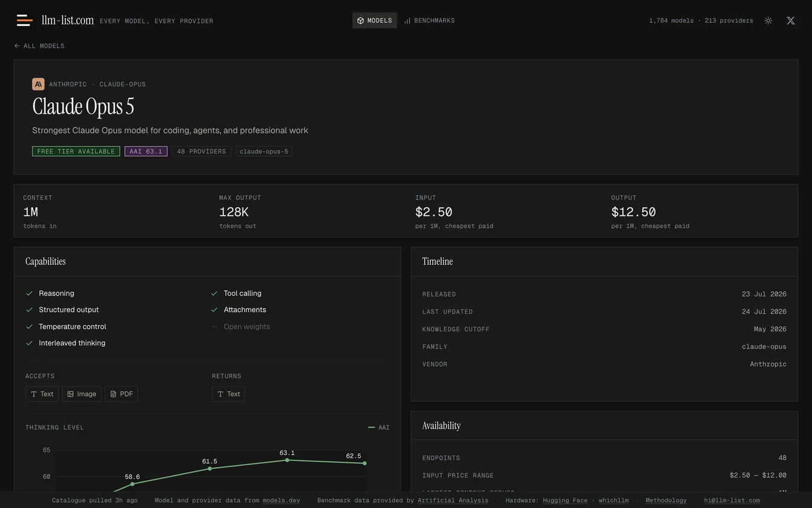Click the Free Tier Available badge
The height and width of the screenshot is (508, 812).
point(76,151)
